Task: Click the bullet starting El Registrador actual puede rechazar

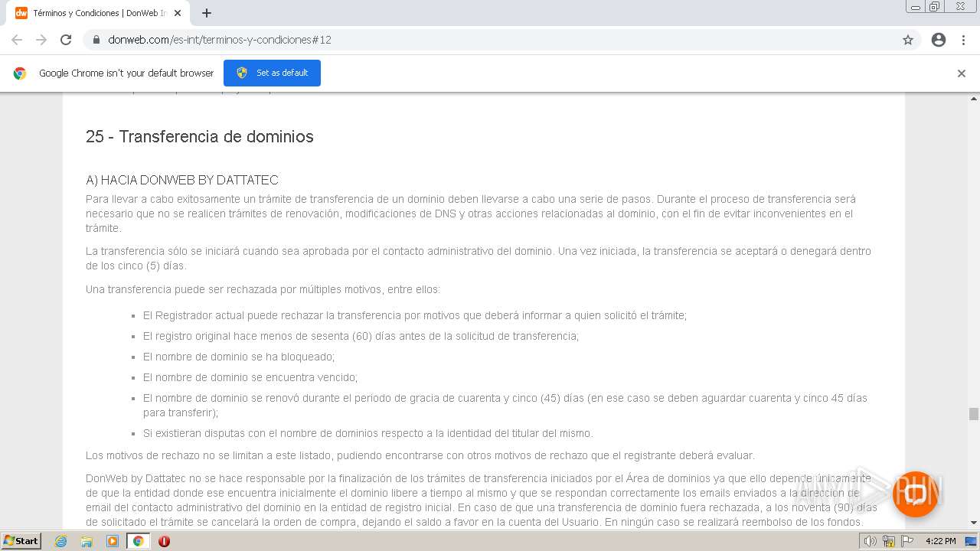Action: tap(415, 315)
